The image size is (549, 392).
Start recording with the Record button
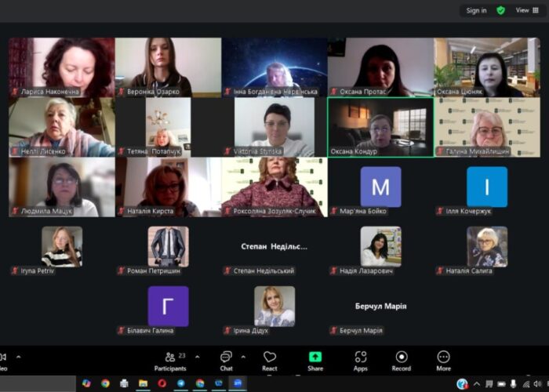402,360
